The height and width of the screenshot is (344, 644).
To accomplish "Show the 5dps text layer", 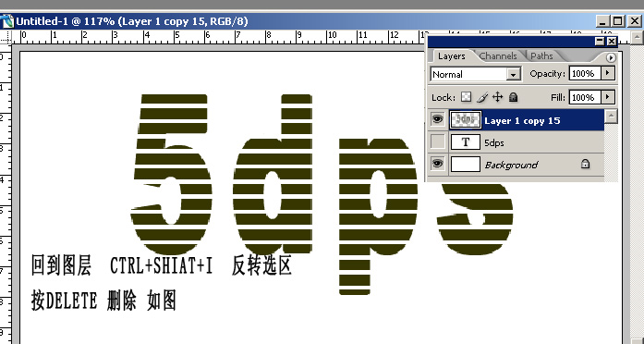I will (x=437, y=142).
